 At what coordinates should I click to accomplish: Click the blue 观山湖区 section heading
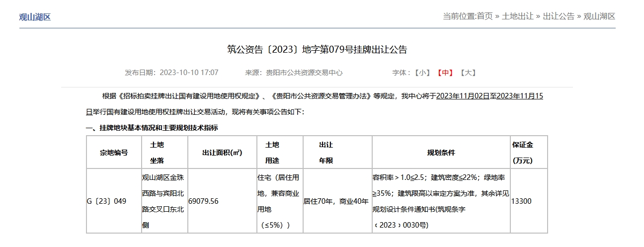35,17
